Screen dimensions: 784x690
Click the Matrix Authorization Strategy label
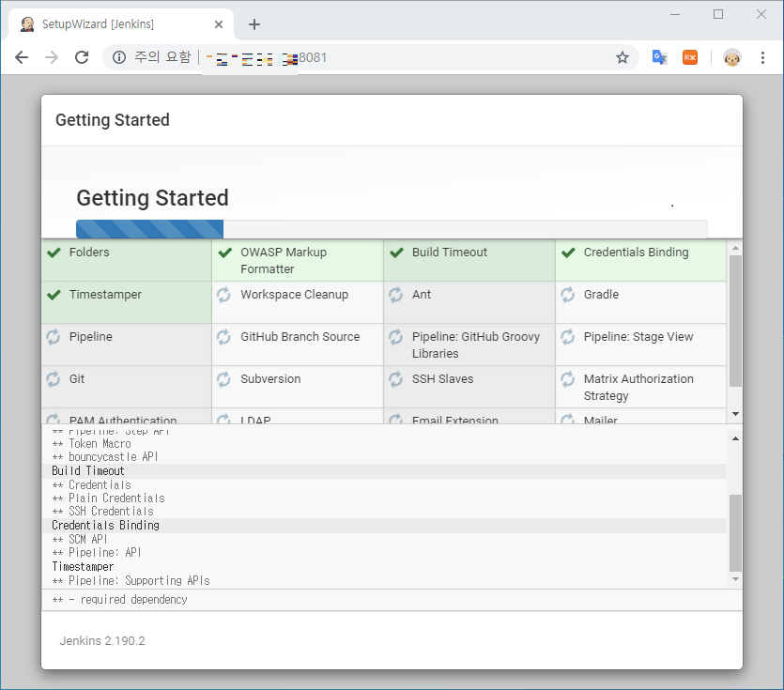point(638,388)
